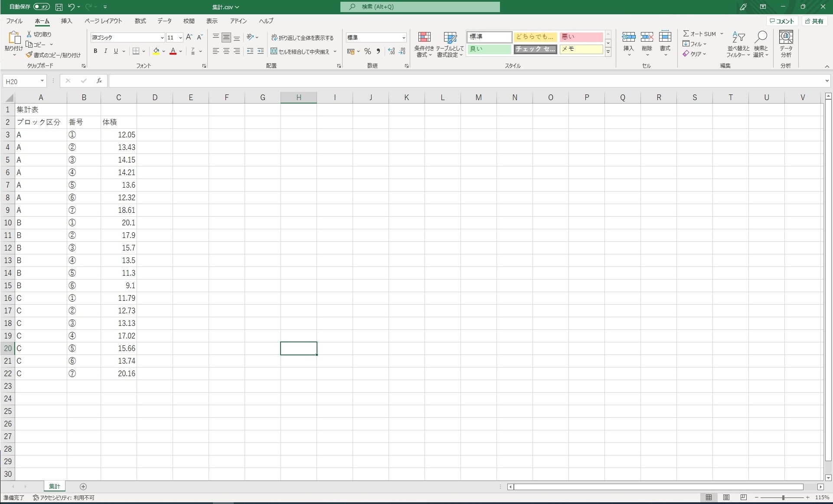Apply comma style number format

(378, 51)
